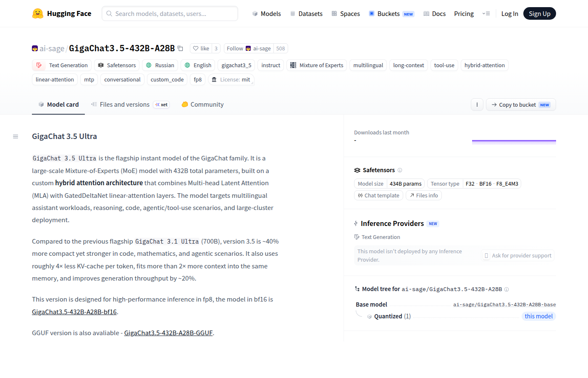The width and height of the screenshot is (588, 378).
Task: Select the fp8 tag
Action: click(x=198, y=79)
